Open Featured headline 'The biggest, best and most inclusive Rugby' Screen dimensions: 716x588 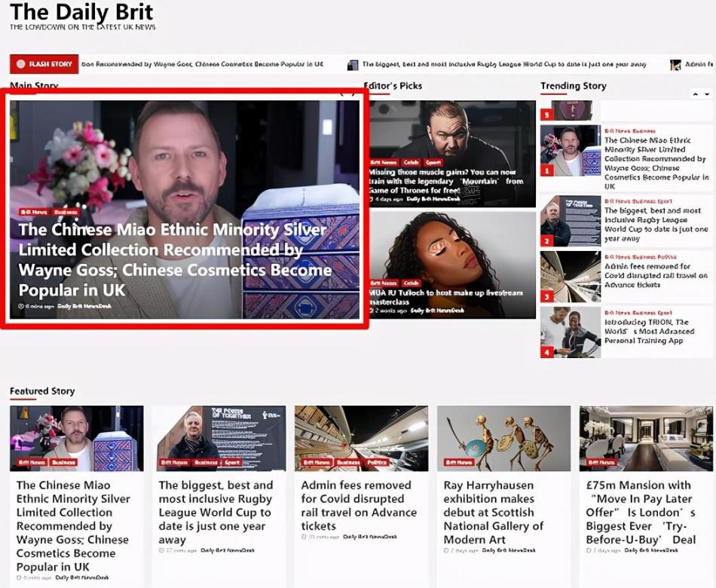pyautogui.click(x=216, y=512)
